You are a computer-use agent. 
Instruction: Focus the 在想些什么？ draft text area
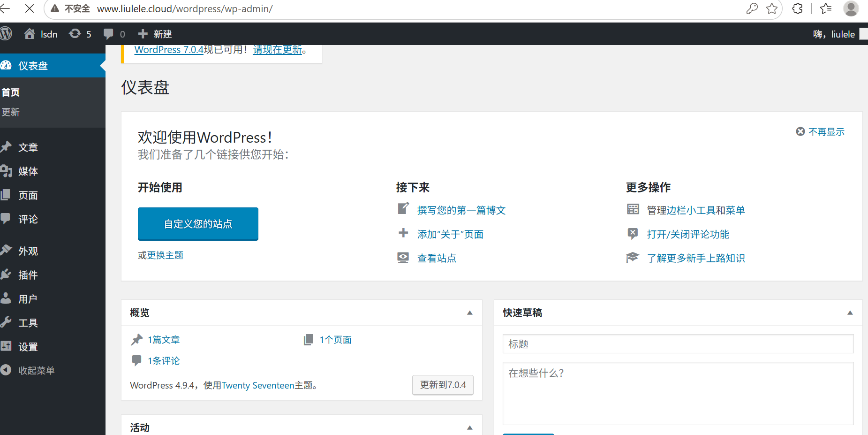pos(678,393)
